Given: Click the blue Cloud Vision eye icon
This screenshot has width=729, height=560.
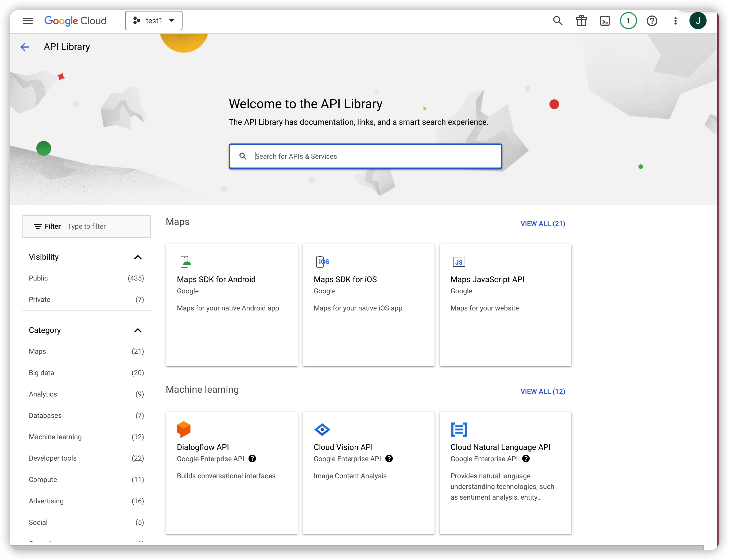Looking at the screenshot, I should pos(322,430).
